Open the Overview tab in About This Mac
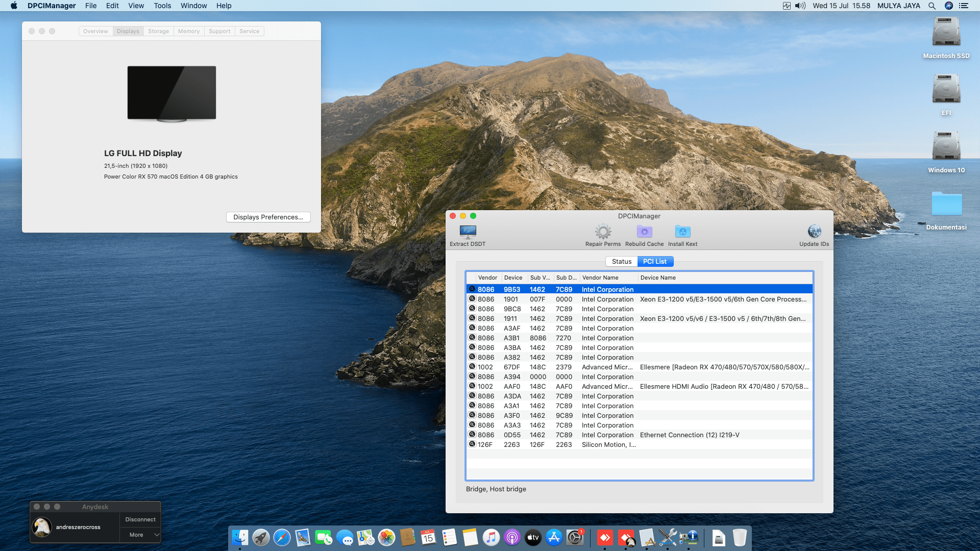980x551 pixels. [95, 31]
